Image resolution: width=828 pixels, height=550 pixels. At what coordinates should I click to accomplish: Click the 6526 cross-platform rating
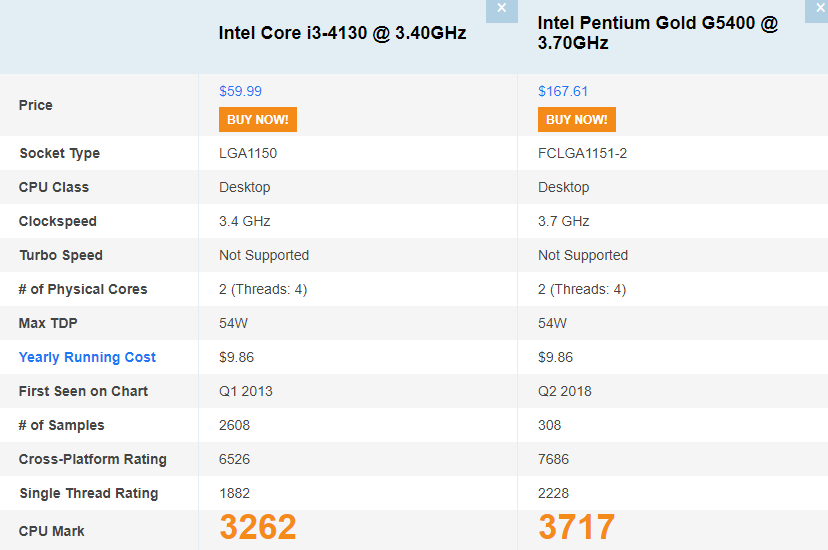[x=234, y=459]
